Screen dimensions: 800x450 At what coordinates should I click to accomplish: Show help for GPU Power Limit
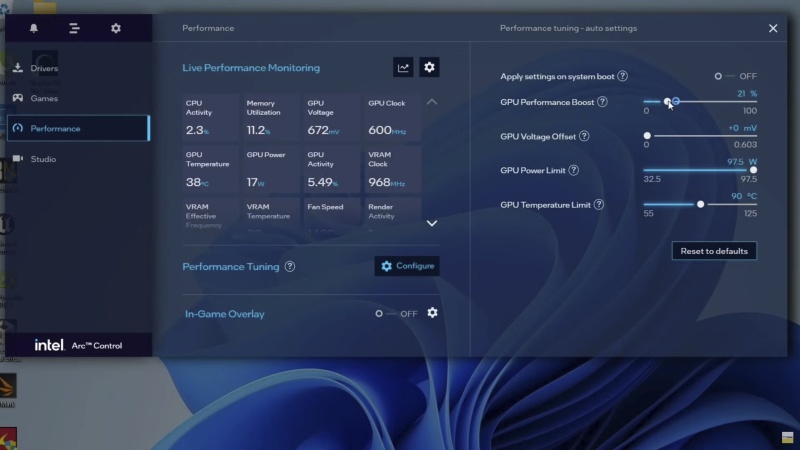click(573, 170)
